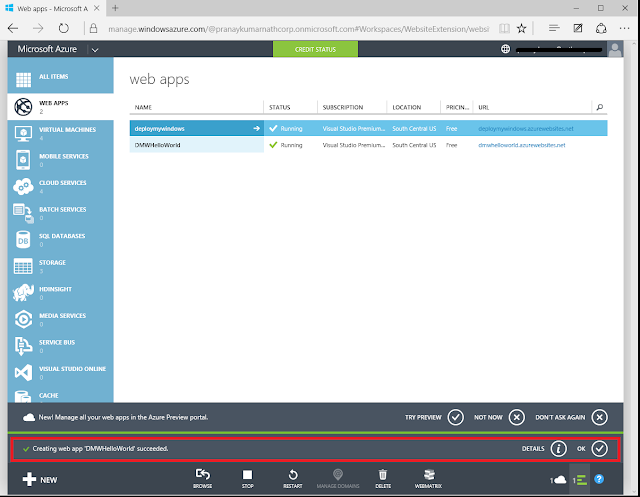Sort by Subscription column header
Screen dimensions: 640x497
pos(343,107)
